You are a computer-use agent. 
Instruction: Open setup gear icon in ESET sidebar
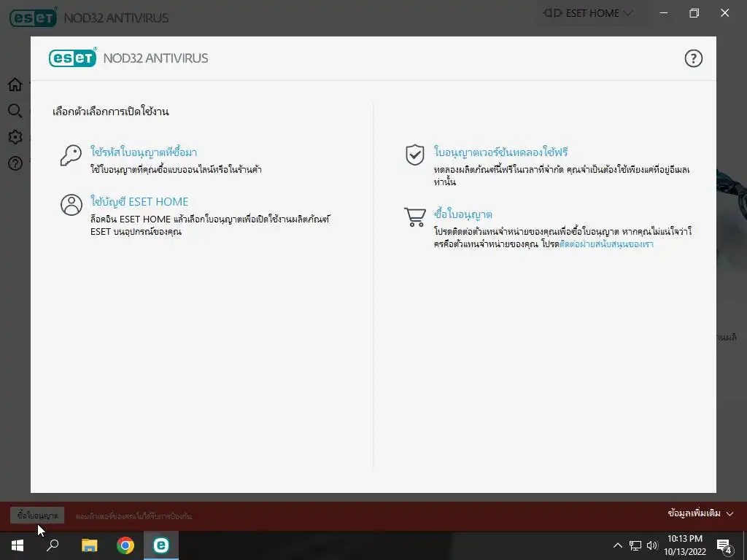coord(15,137)
